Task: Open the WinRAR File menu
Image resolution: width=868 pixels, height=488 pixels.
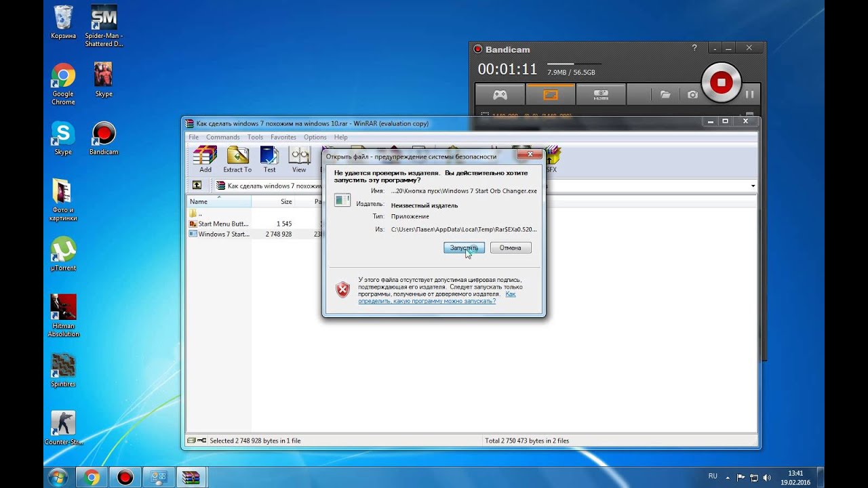Action: pyautogui.click(x=194, y=137)
